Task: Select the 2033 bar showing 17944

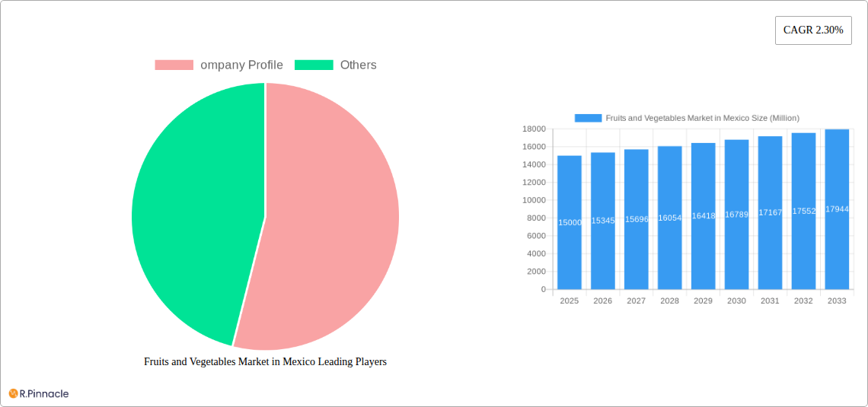Action: (837, 209)
